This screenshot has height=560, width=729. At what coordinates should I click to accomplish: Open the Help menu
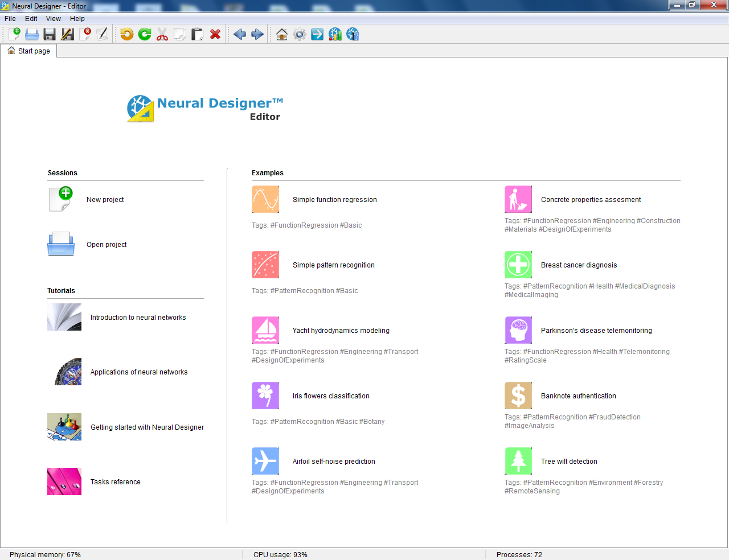(x=77, y=19)
